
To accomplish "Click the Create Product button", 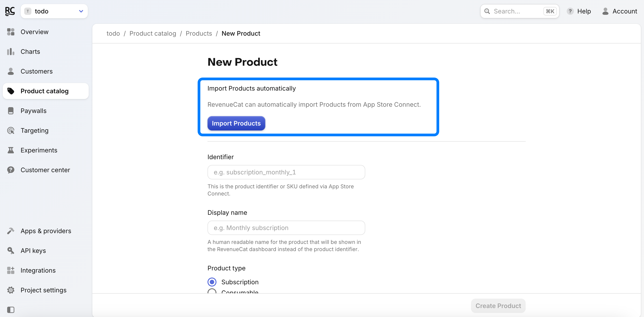I will [498, 306].
